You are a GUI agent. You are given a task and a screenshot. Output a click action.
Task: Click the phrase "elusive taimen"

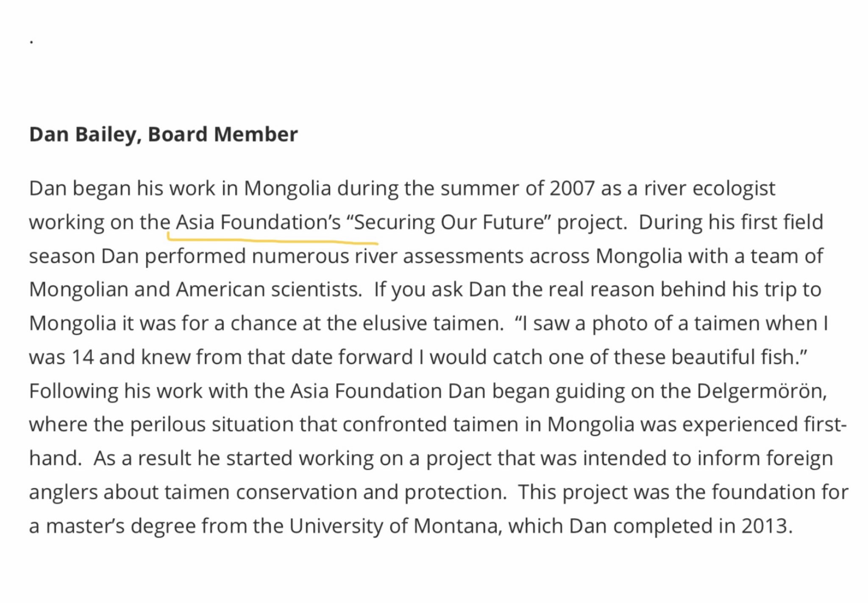(431, 323)
